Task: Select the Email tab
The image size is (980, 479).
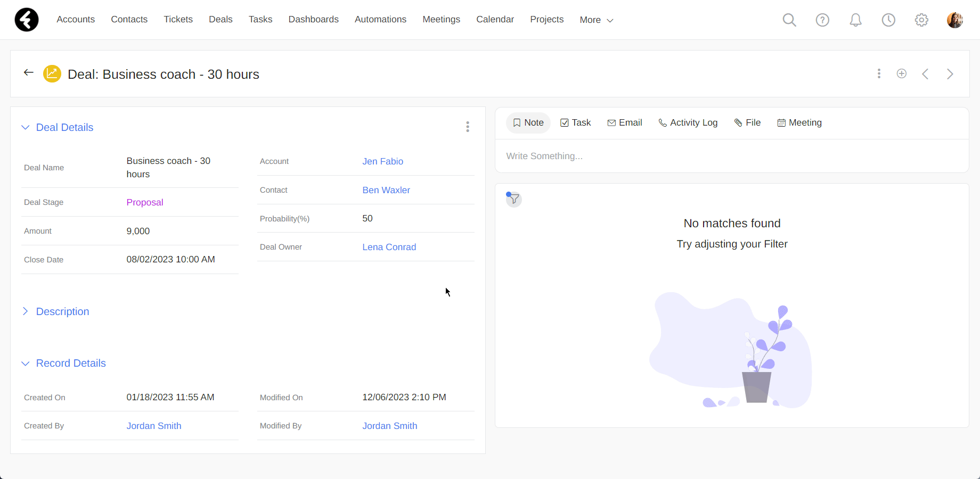Action: (625, 123)
